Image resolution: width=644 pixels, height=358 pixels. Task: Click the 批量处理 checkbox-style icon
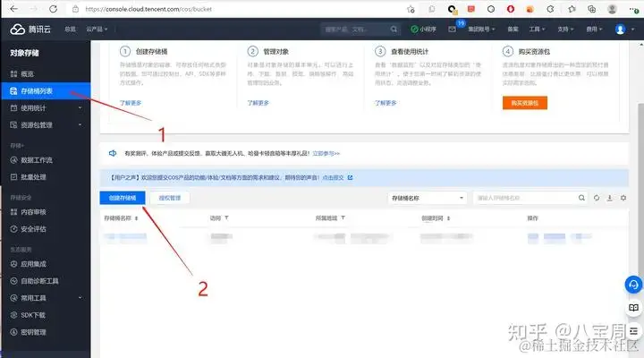[13, 176]
